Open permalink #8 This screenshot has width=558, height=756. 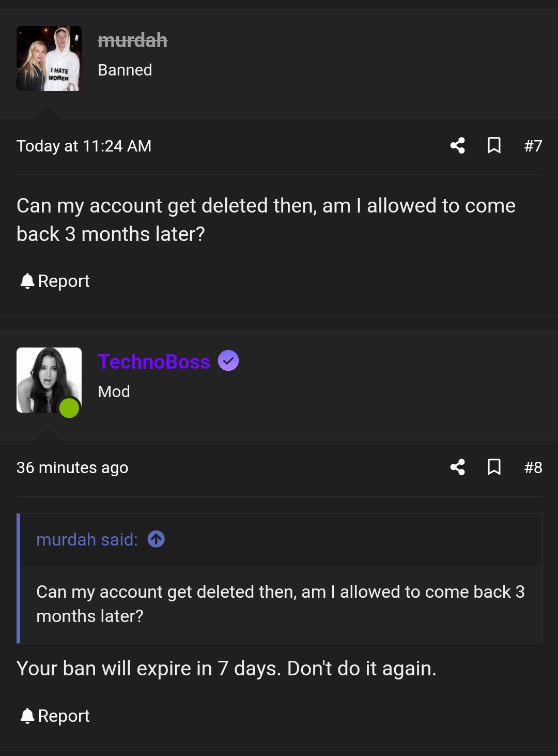(533, 467)
